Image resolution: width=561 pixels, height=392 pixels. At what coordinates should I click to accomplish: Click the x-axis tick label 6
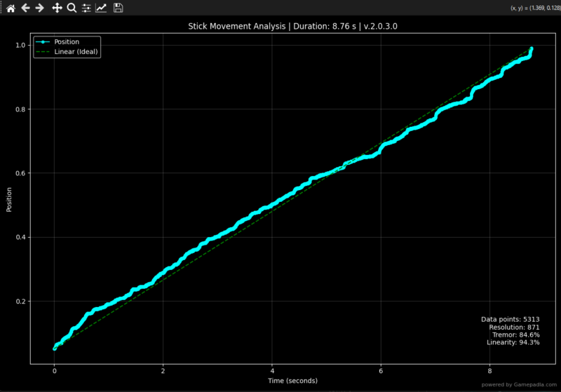(381, 371)
